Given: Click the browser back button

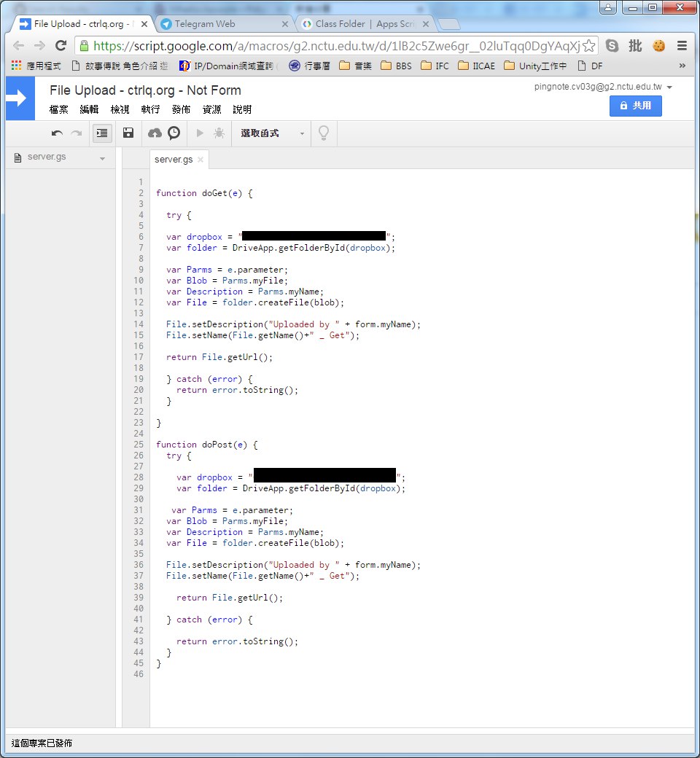Looking at the screenshot, I should tap(19, 46).
